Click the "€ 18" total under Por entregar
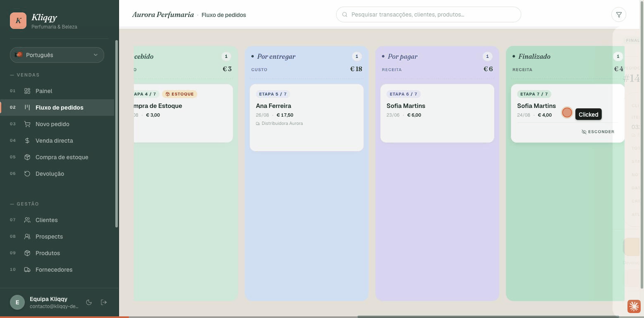The image size is (644, 318). (x=356, y=69)
